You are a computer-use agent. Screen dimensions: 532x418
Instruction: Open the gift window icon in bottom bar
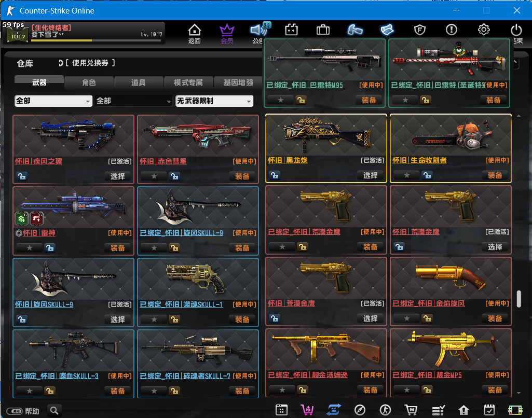pos(281,410)
